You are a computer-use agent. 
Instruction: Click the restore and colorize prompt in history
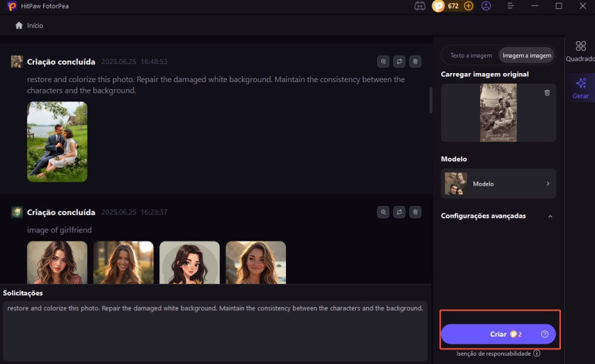(x=216, y=85)
